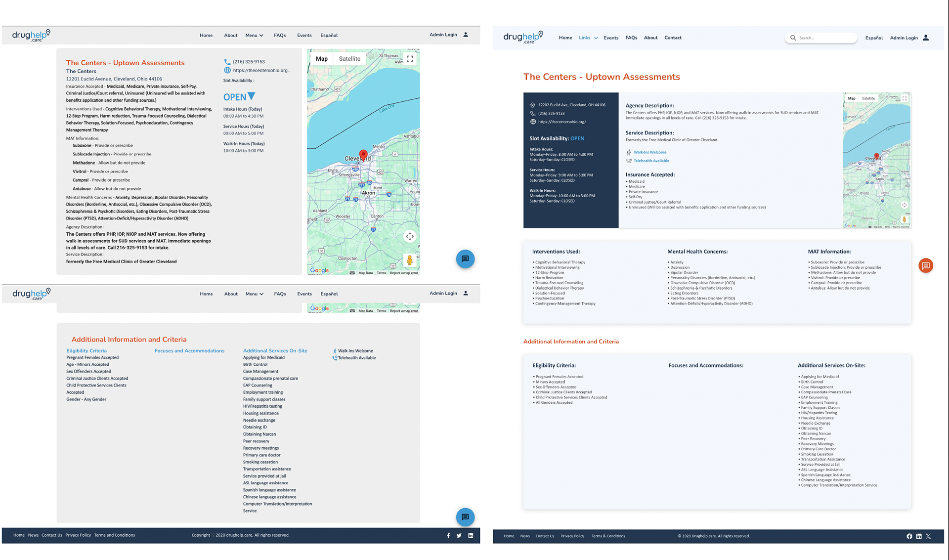Click user icon beside Admin Login, lower left header
Viewport: 949px width, 560px height.
[x=466, y=293]
